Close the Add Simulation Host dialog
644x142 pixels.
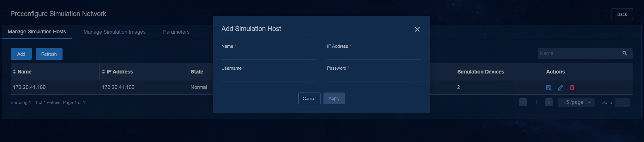[417, 29]
